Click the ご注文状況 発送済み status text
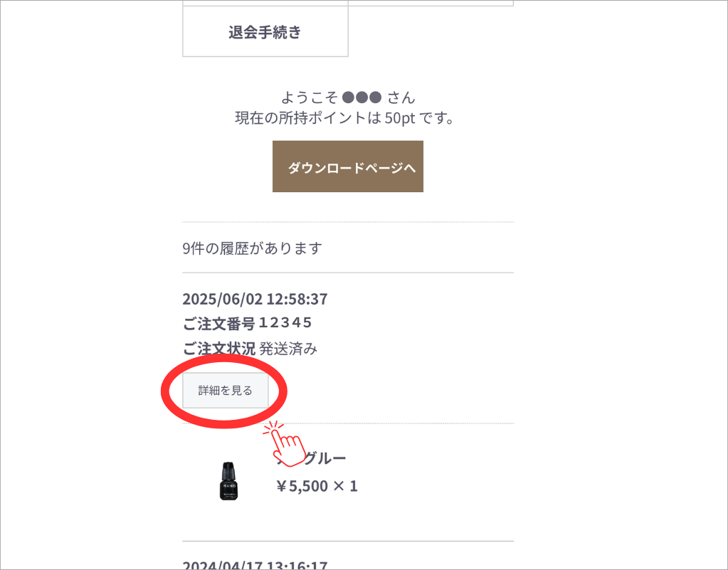728x570 pixels. pyautogui.click(x=250, y=349)
